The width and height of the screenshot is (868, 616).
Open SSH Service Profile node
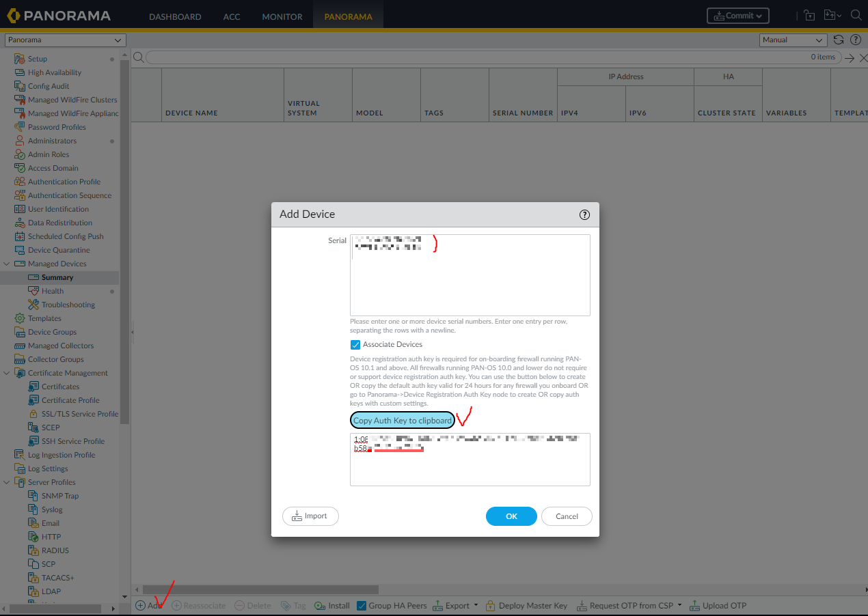[x=73, y=441]
